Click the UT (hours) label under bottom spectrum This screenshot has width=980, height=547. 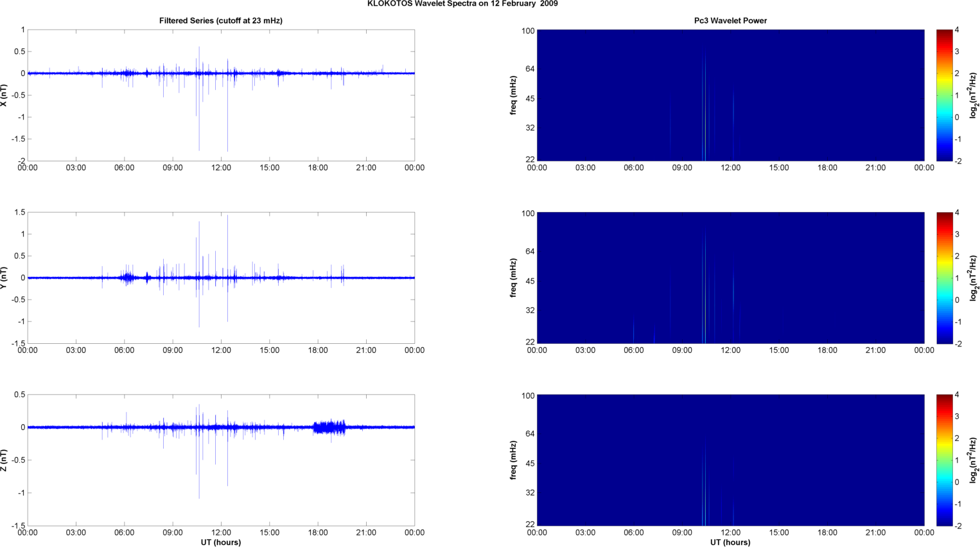click(x=730, y=543)
